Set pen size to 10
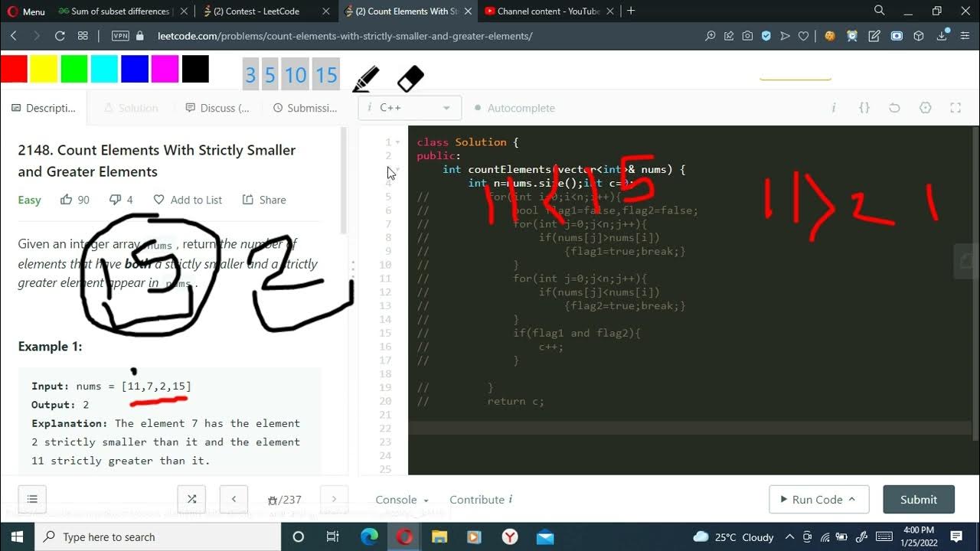The image size is (980, 551). point(296,75)
